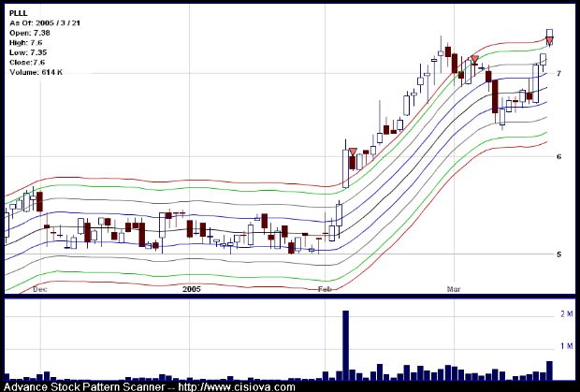Click the High: 7.6 value

pos(26,42)
